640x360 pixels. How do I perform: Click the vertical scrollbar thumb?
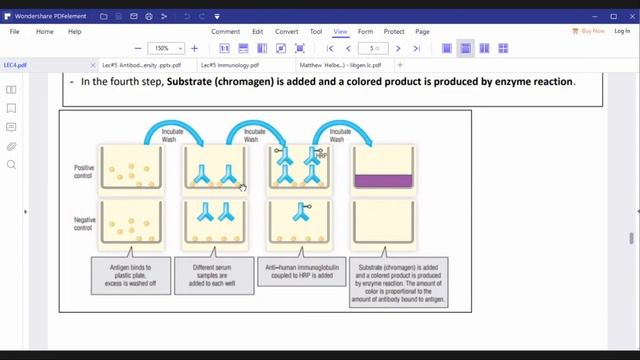[x=631, y=238]
